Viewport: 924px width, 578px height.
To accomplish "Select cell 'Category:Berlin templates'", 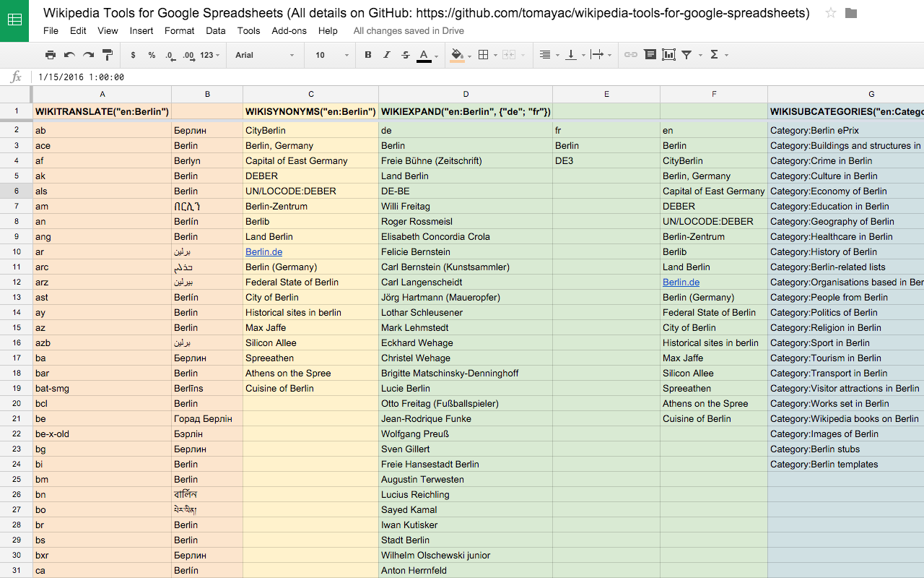I will click(x=846, y=465).
